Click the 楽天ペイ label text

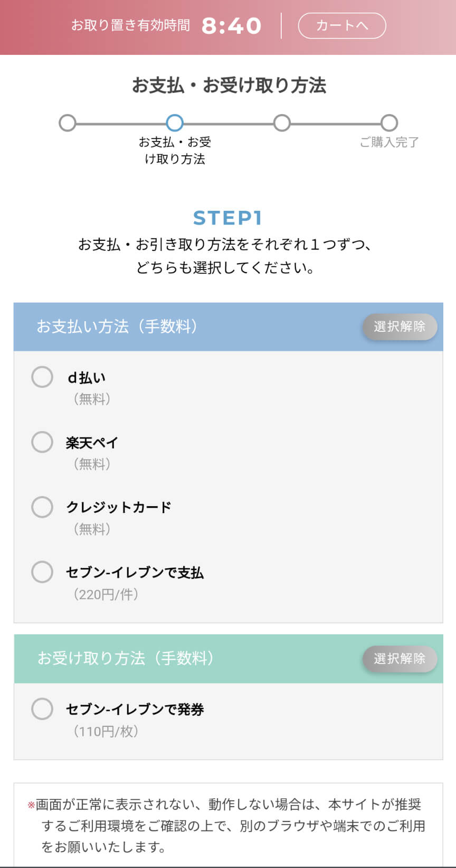click(92, 443)
